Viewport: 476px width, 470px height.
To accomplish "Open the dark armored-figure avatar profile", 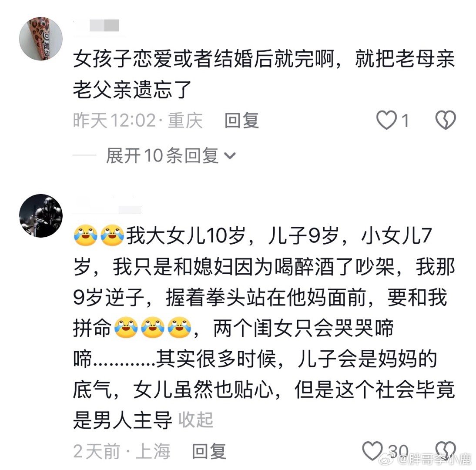I will (x=40, y=215).
